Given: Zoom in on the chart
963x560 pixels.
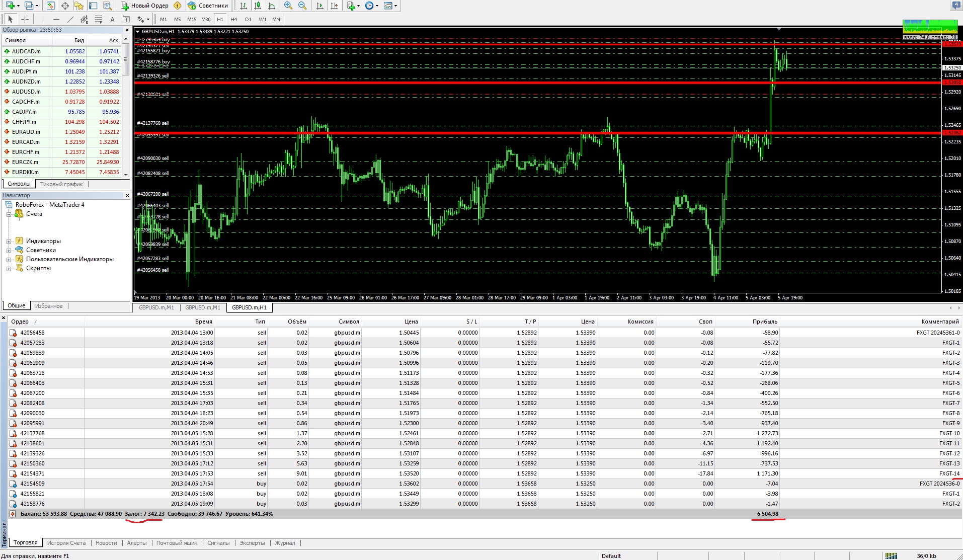Looking at the screenshot, I should (288, 6).
